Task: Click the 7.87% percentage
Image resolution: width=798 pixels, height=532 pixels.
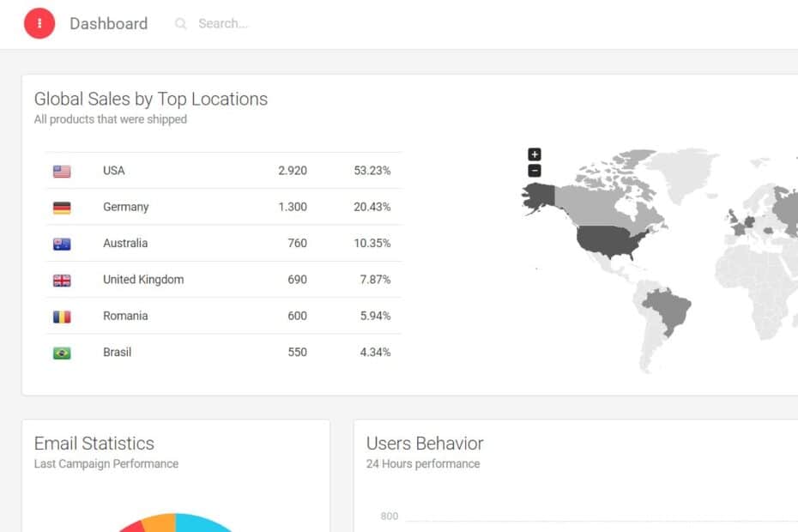Action: (375, 280)
